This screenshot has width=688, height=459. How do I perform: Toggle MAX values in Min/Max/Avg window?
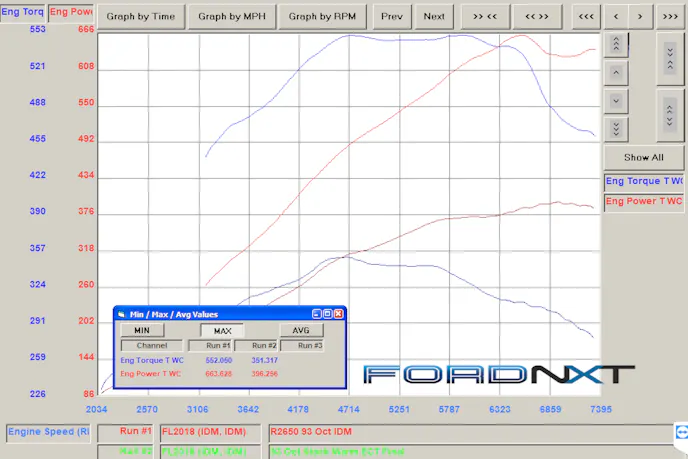[x=222, y=330]
